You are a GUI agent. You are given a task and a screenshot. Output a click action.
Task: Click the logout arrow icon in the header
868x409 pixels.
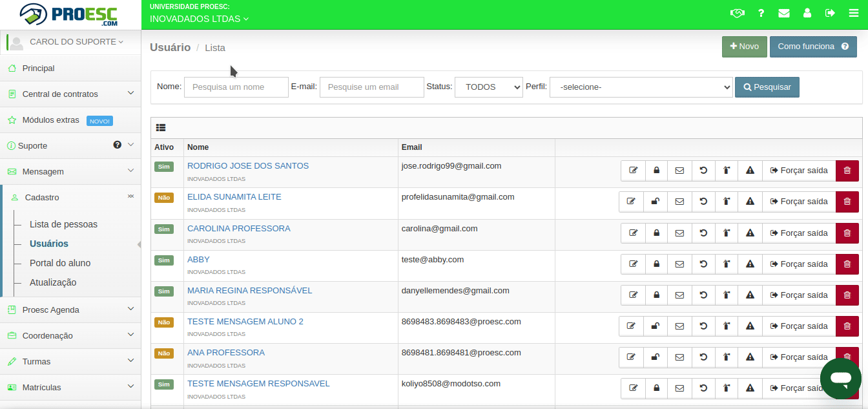(x=830, y=14)
